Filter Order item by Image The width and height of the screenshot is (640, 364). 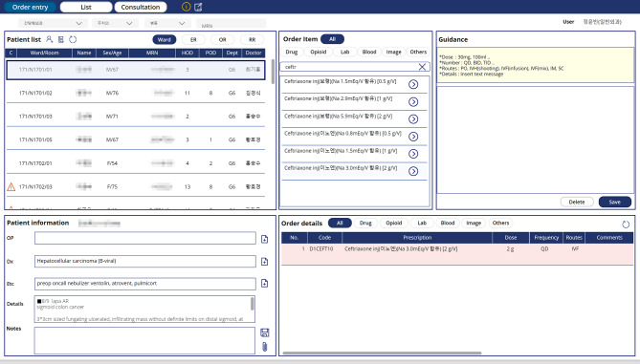click(x=393, y=53)
